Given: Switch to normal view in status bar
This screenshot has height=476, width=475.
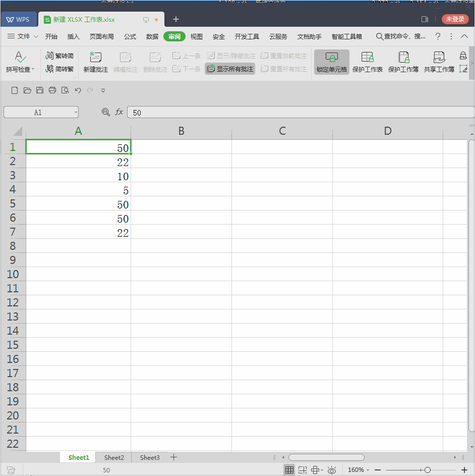Looking at the screenshot, I should click(289, 470).
